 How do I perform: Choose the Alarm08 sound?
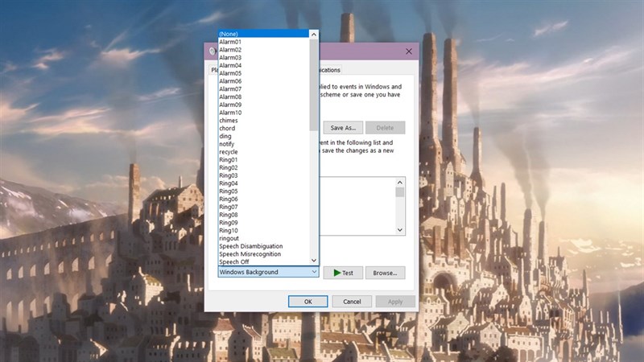[x=264, y=97]
